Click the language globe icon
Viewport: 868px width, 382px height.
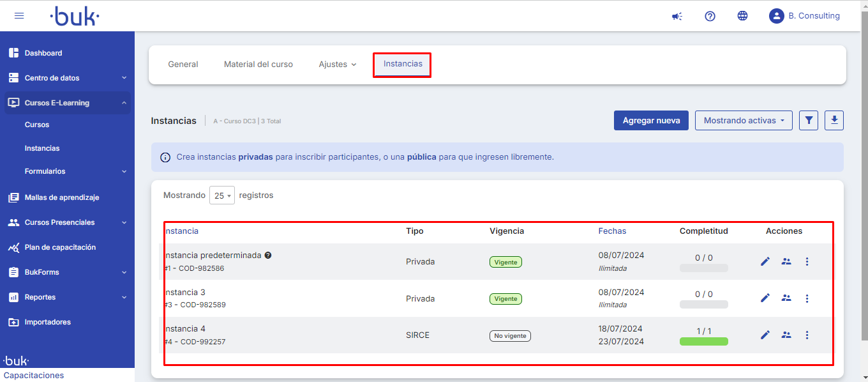coord(742,16)
